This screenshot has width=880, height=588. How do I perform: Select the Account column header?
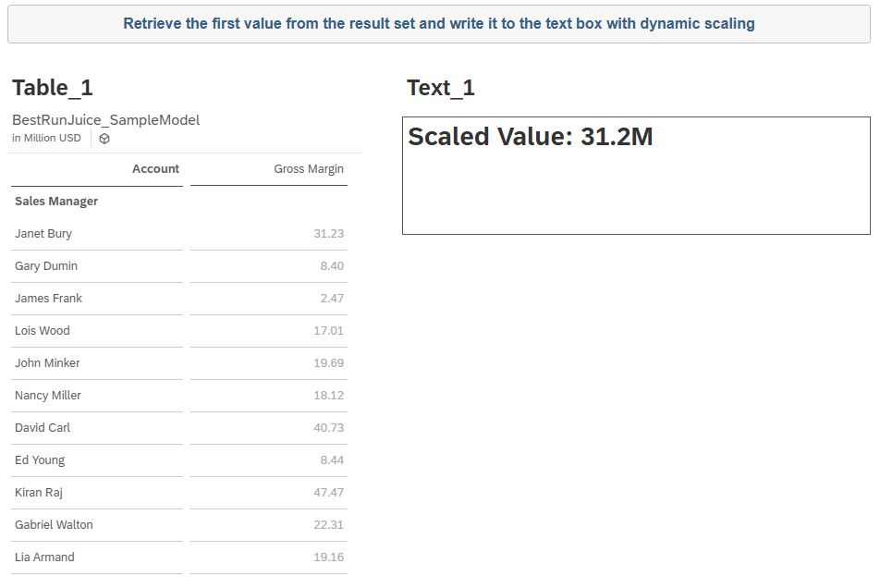(155, 169)
